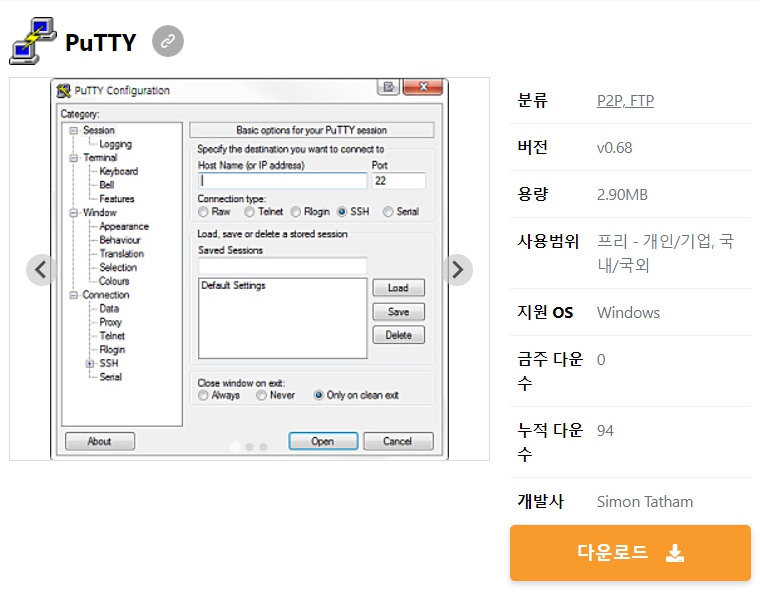The width and height of the screenshot is (760, 596).
Task: Click the developer name Simon Tatham
Action: click(x=645, y=502)
